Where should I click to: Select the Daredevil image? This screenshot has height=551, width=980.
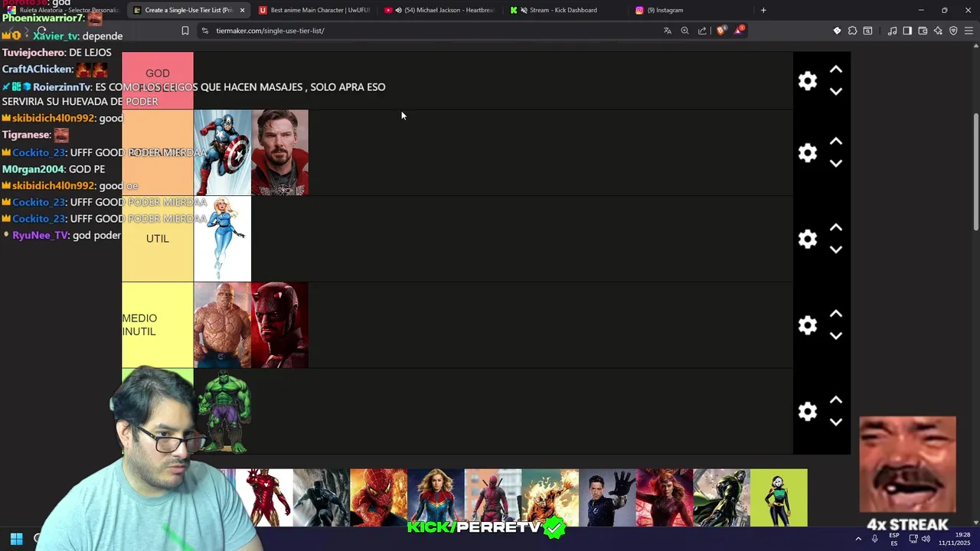[280, 325]
